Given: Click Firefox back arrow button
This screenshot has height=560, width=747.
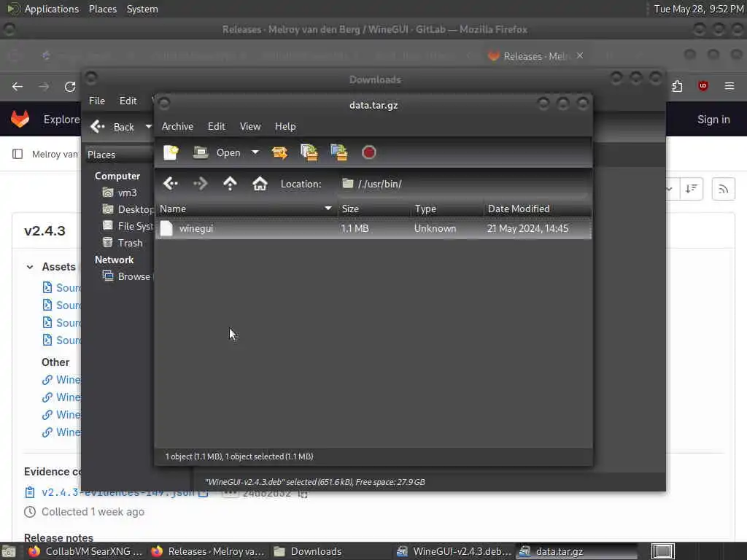Looking at the screenshot, I should (18, 86).
